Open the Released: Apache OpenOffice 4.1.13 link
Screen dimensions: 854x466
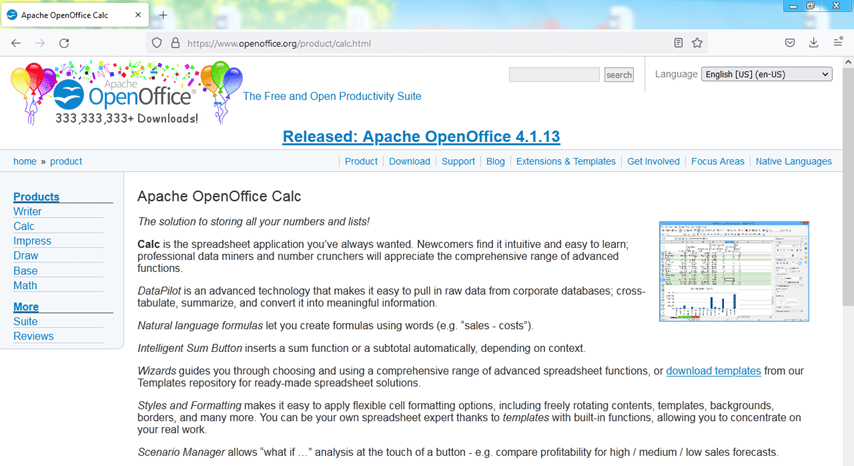click(x=421, y=136)
